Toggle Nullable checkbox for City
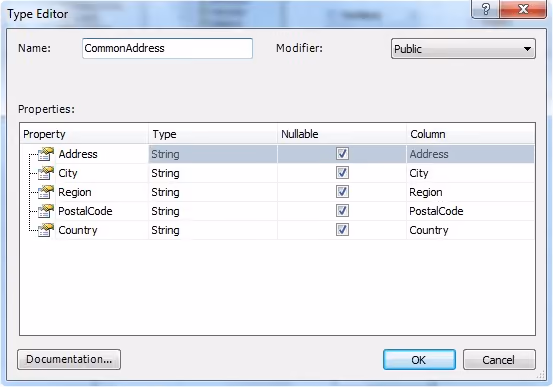553x387 pixels. click(342, 173)
